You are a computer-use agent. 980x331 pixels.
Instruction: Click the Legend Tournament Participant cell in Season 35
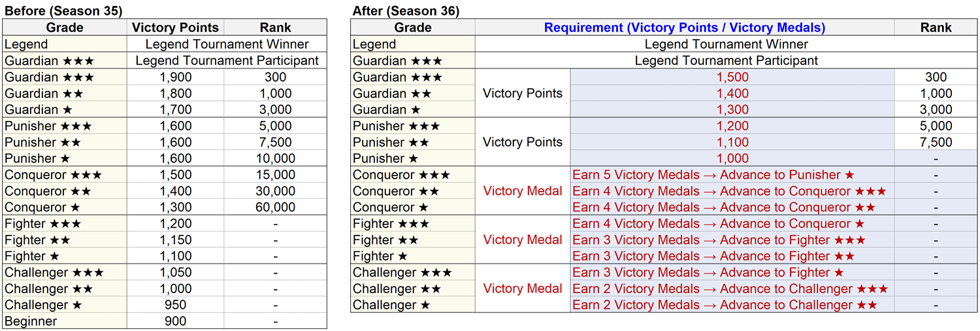pyautogui.click(x=227, y=61)
